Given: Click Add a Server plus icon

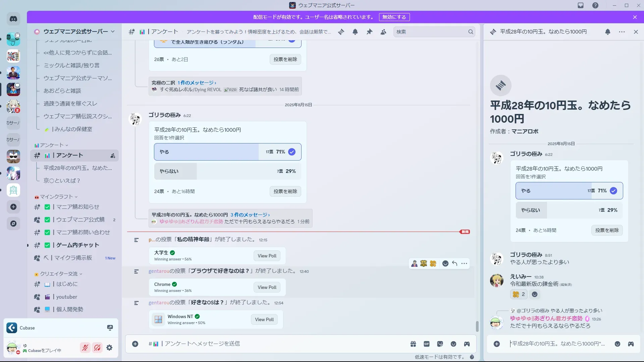Looking at the screenshot, I should [x=13, y=207].
